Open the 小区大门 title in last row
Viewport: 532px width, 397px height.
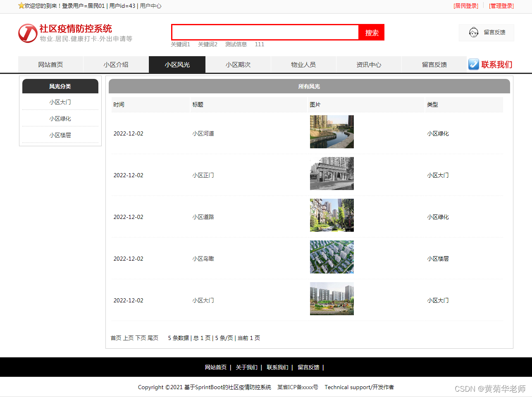click(x=203, y=300)
